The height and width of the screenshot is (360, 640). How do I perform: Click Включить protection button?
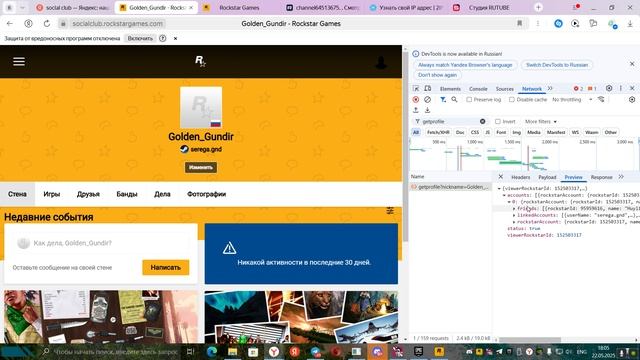[x=140, y=38]
